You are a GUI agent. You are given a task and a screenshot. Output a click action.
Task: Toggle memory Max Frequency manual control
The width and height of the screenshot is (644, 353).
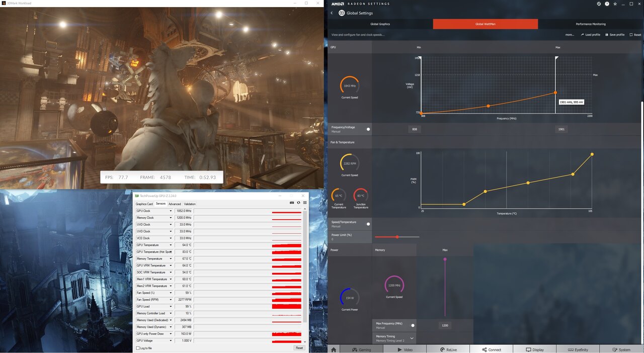point(413,325)
